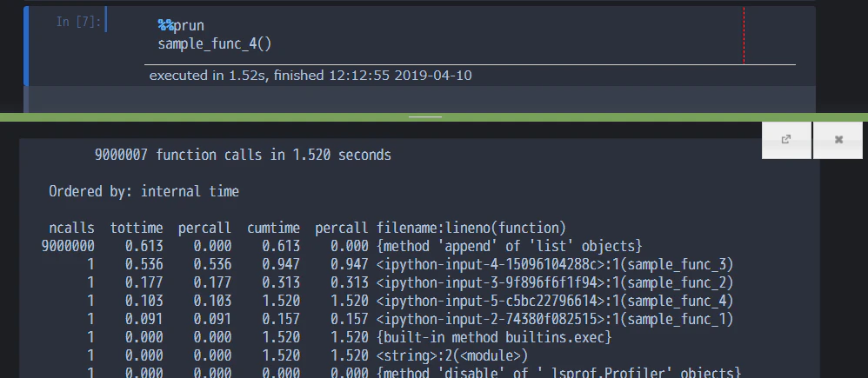Screen dimensions: 868x378
Task: Click cumtime 0.313 for sample_func_2
Action: (x=281, y=282)
